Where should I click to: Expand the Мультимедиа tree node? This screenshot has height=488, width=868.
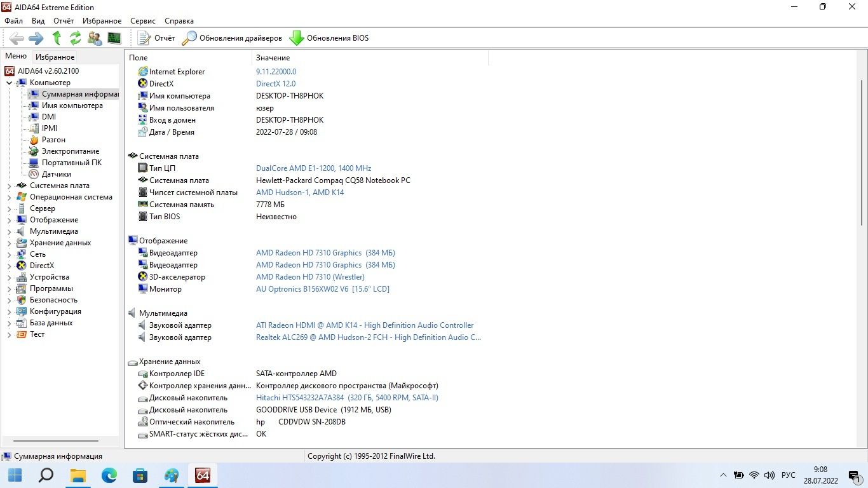coord(9,231)
